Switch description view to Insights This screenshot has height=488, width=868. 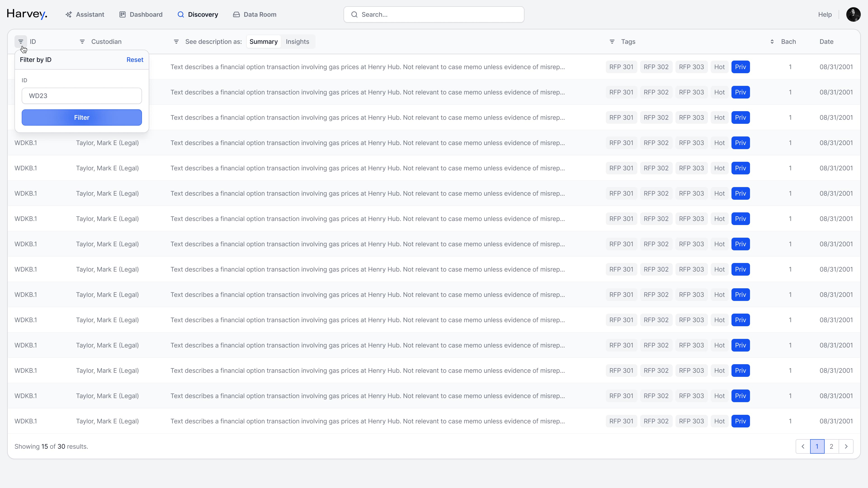coord(297,42)
